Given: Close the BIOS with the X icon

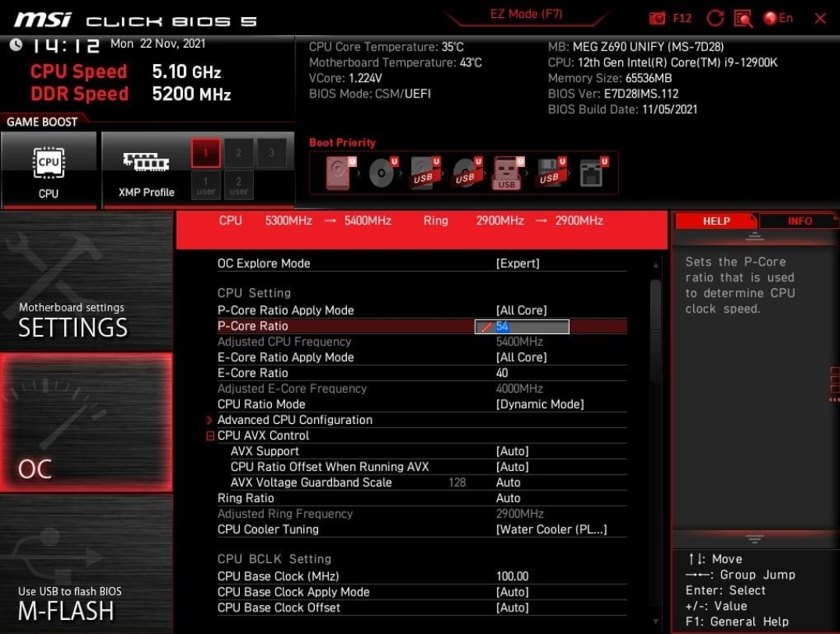Looking at the screenshot, I should pos(820,19).
